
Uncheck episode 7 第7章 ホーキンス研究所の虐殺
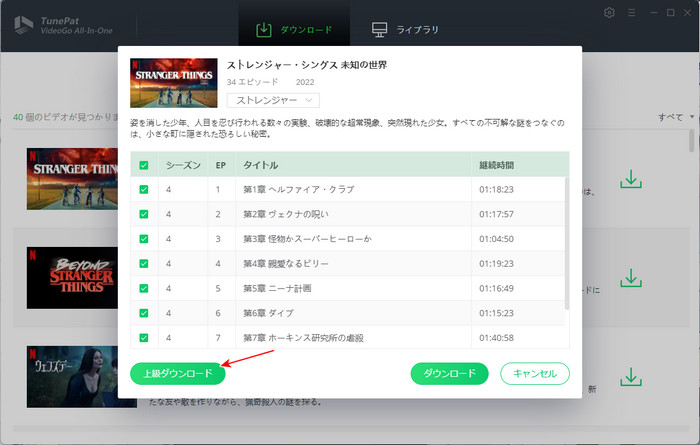[144, 338]
